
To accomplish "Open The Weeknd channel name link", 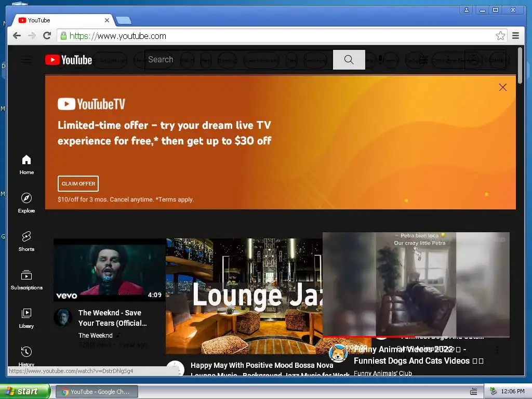I will 96,335.
